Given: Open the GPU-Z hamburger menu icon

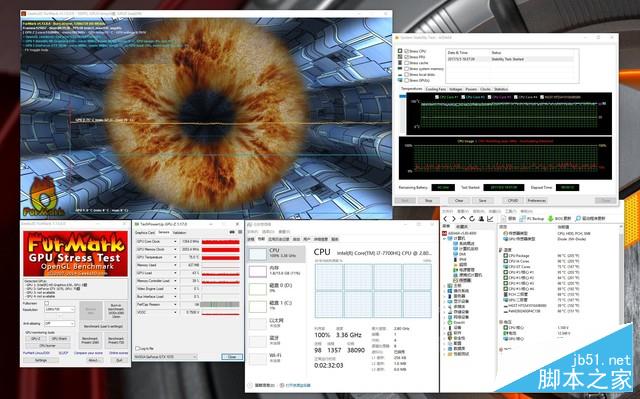Looking at the screenshot, I should point(240,233).
